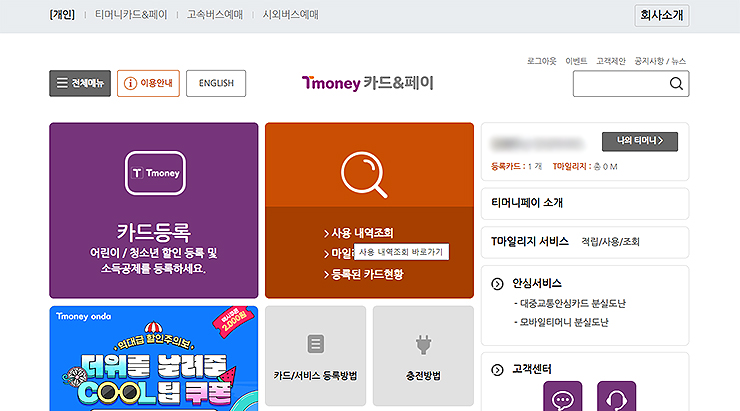Open T마일리지 서비스 panel
This screenshot has width=740, height=411.
pos(585,242)
